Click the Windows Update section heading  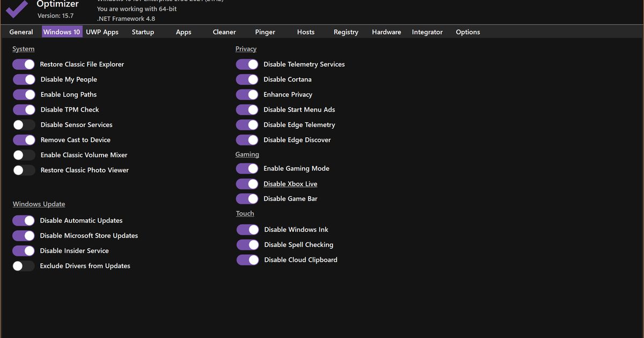39,204
